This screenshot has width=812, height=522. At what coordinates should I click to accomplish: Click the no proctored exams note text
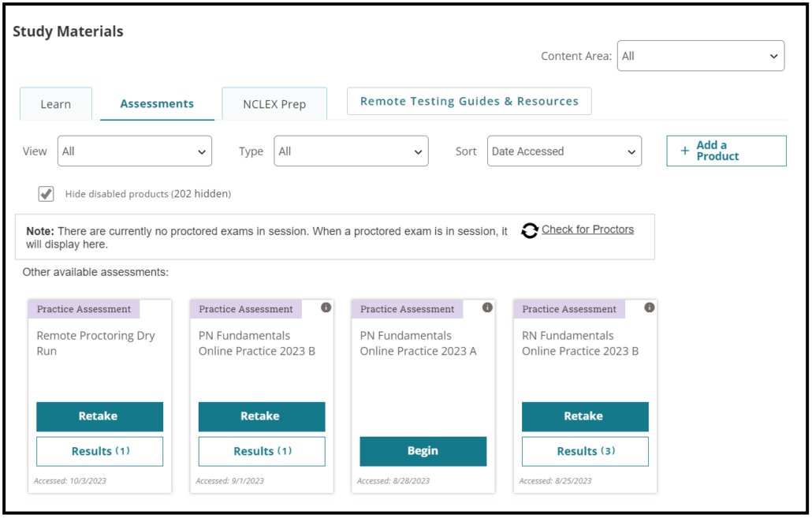pos(266,237)
